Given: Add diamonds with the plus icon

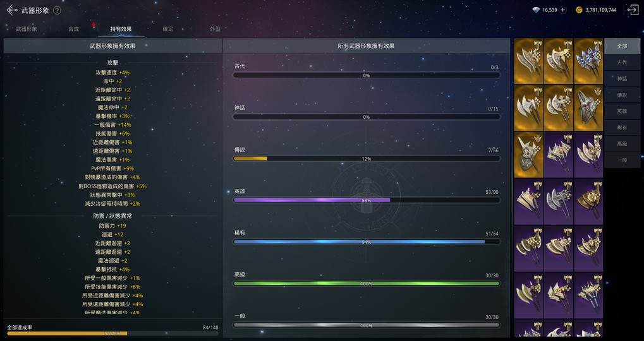Looking at the screenshot, I should 562,10.
